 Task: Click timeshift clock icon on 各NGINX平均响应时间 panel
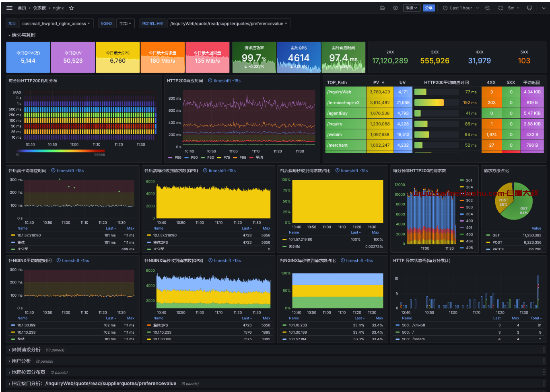tap(58, 261)
